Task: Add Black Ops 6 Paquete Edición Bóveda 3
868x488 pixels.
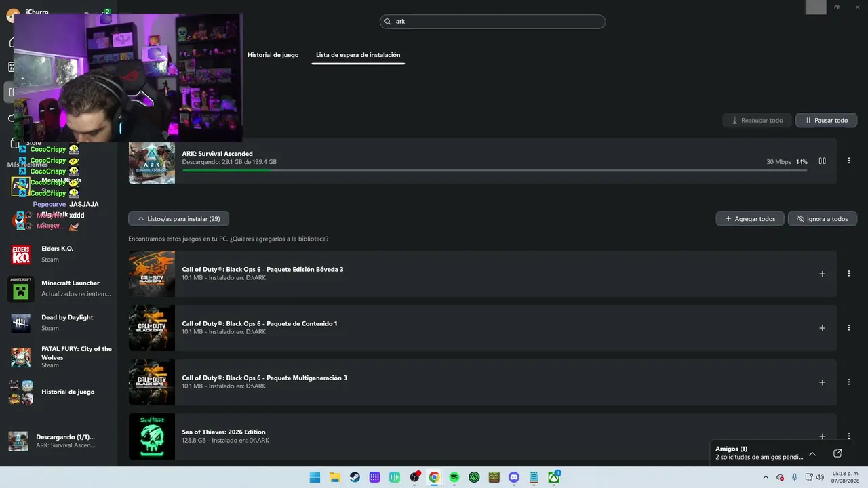Action: [822, 274]
